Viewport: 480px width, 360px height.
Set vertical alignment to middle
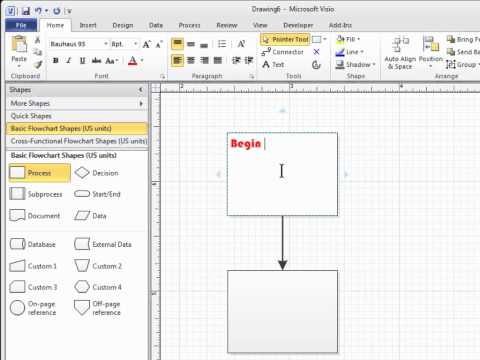pyautogui.click(x=191, y=44)
